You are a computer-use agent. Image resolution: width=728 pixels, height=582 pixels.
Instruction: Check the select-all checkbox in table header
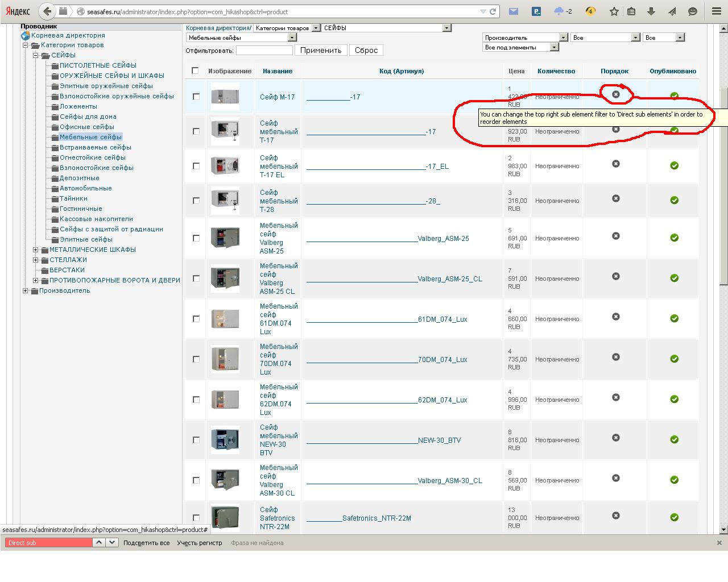[195, 70]
